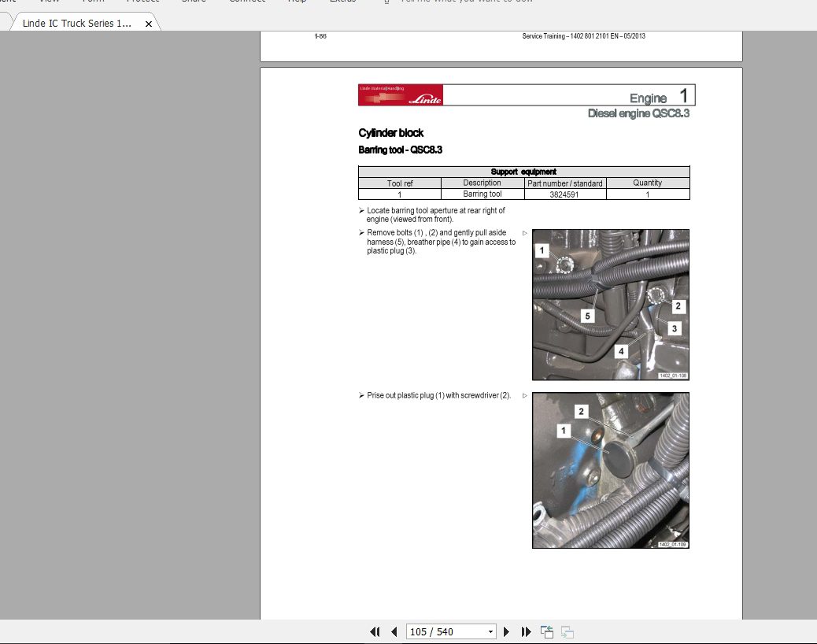
Task: Click the 'Part number / standard' column header
Action: coord(565,183)
